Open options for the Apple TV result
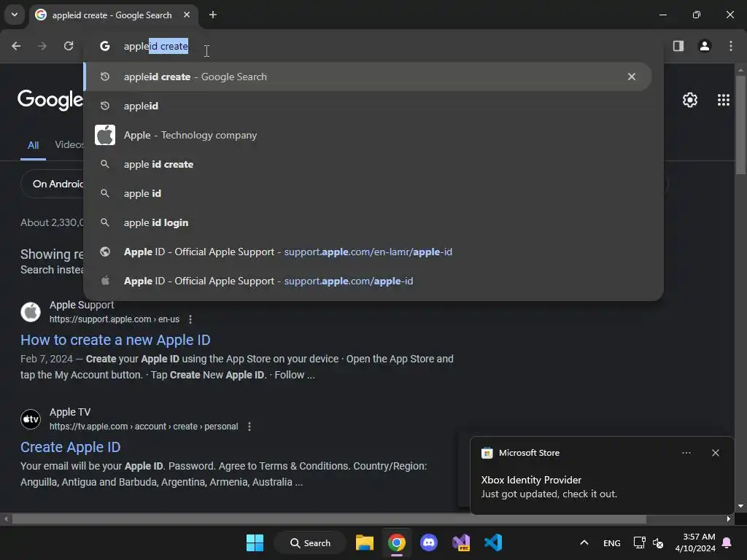Screen dimensions: 747x560 pos(249,427)
